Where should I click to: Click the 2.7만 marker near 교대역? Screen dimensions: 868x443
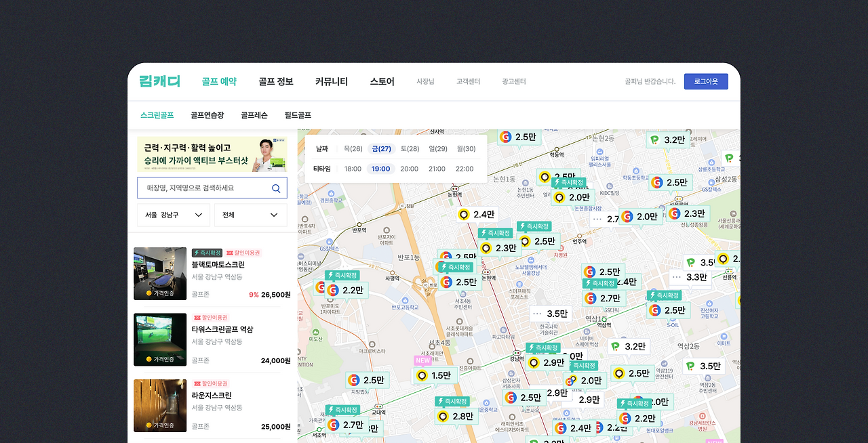(346, 425)
